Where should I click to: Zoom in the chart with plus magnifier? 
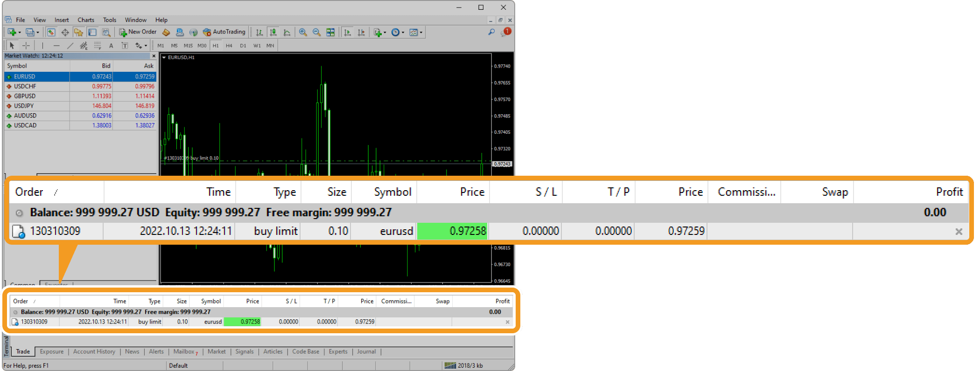(x=303, y=32)
